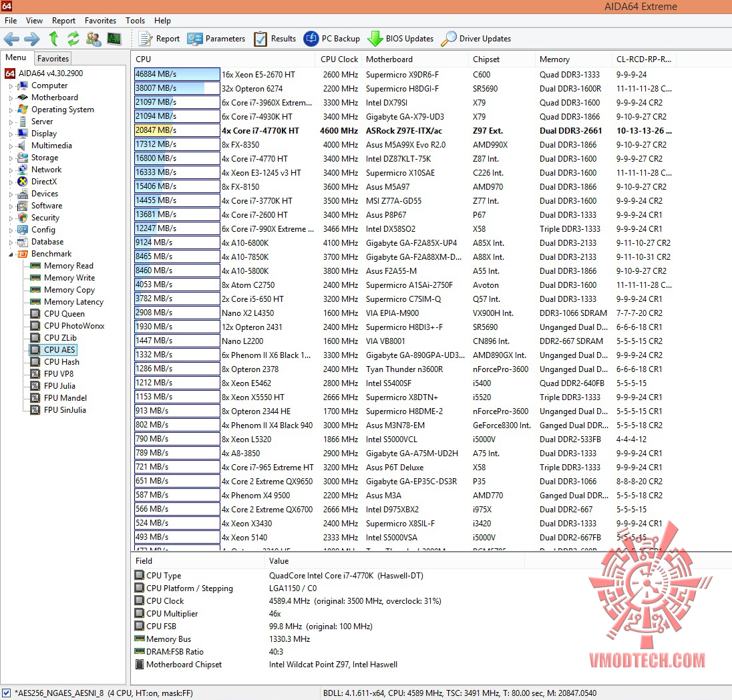Toggle the AES256_NGAES_AESNI_8 status checkbox

[x=6, y=693]
